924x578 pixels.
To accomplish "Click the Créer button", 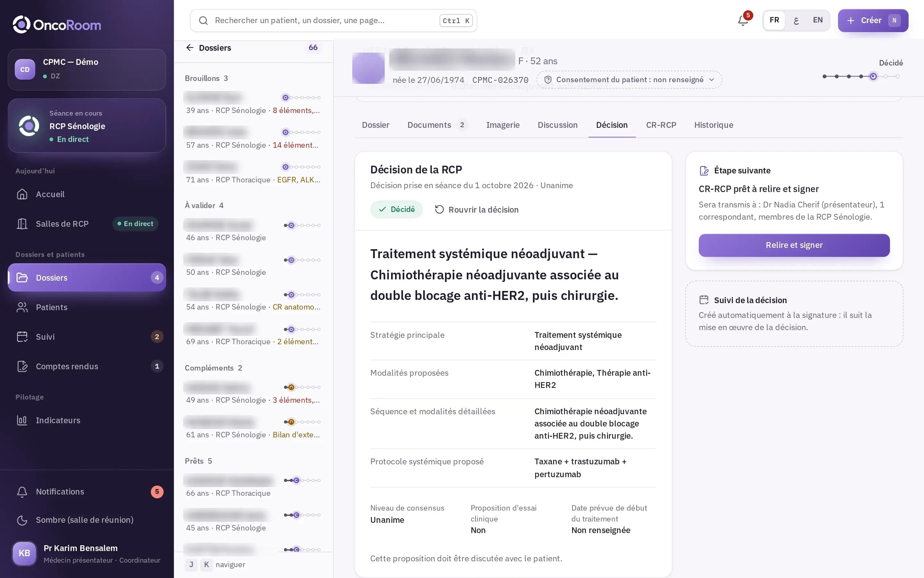I will click(x=873, y=20).
